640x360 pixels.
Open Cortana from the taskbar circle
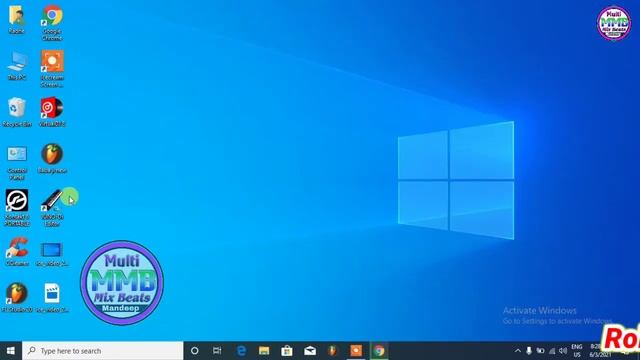tap(195, 351)
